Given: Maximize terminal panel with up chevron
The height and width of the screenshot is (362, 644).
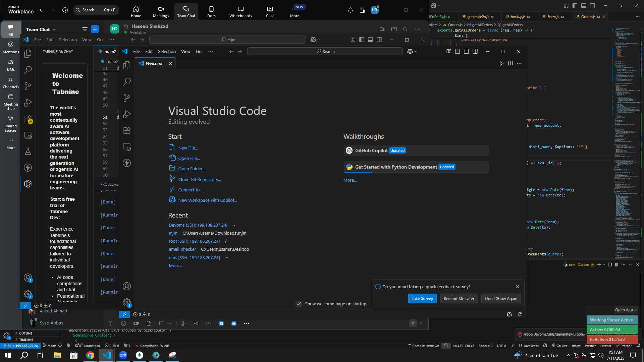Looking at the screenshot, I should click(630, 264).
